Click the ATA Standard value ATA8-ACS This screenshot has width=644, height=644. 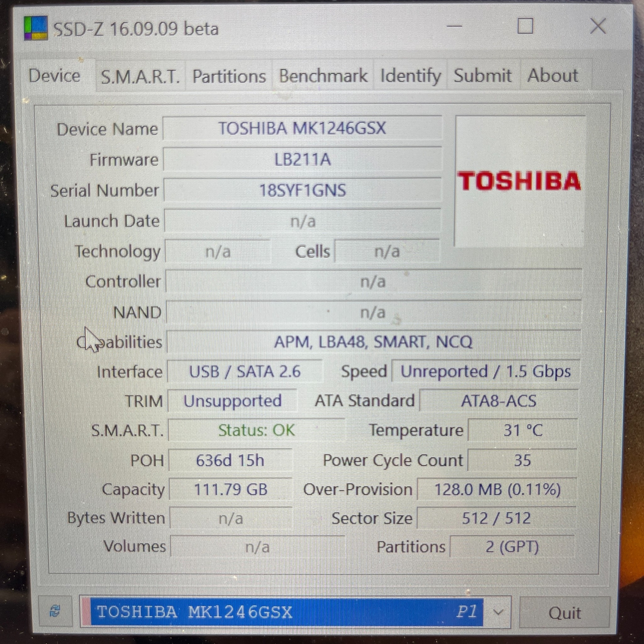pos(499,401)
